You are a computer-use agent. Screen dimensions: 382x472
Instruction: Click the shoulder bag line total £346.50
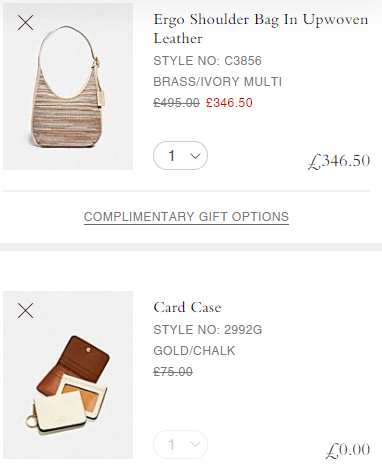(339, 161)
